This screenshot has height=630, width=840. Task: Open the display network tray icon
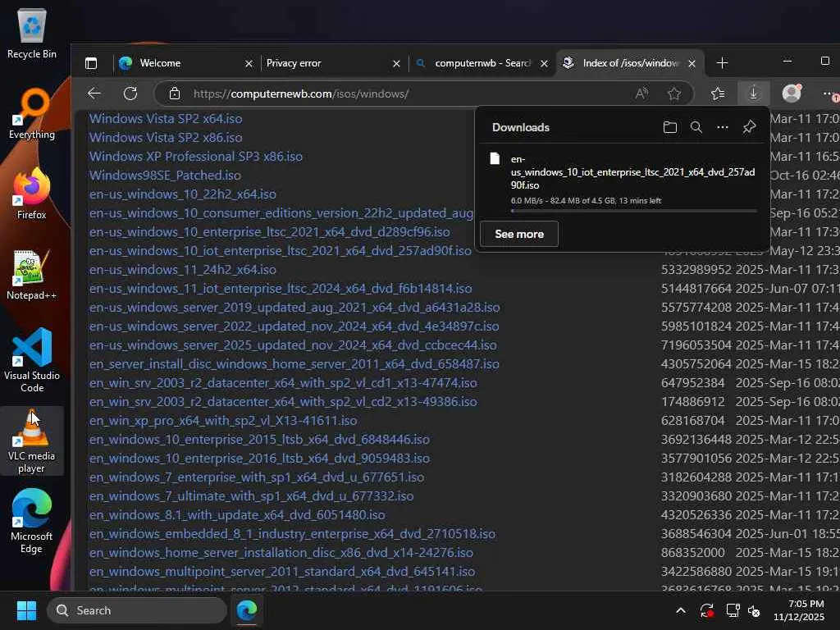tap(733, 610)
